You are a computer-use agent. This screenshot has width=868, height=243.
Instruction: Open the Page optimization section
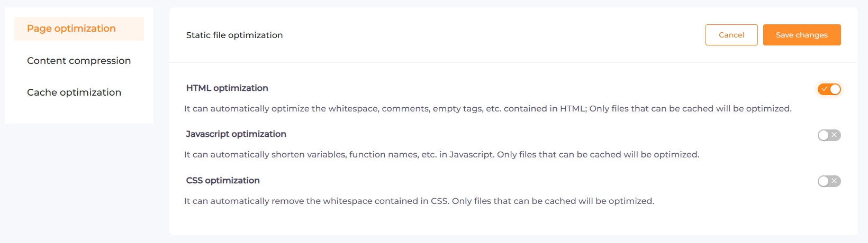[79, 29]
